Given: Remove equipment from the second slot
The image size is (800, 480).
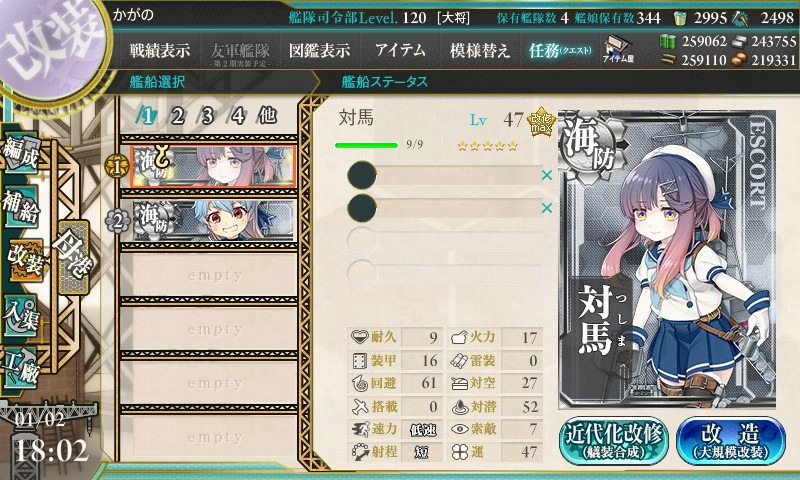Looking at the screenshot, I should 547,208.
